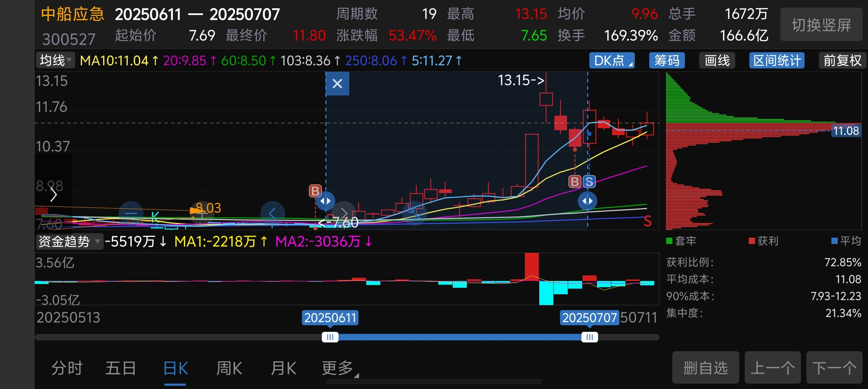Switch to the 分时 tab

tap(67, 368)
